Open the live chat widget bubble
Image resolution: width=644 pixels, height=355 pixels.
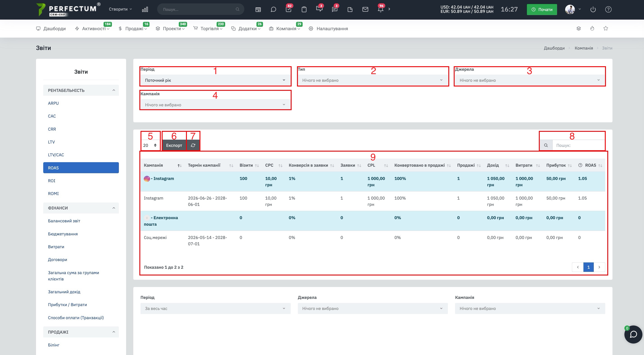(633, 334)
